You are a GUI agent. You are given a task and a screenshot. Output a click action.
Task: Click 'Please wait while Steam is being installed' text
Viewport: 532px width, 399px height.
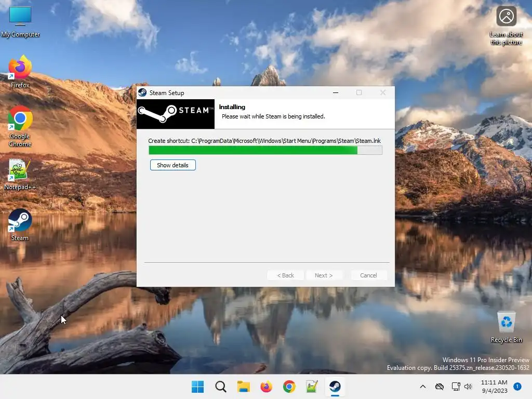pos(273,116)
